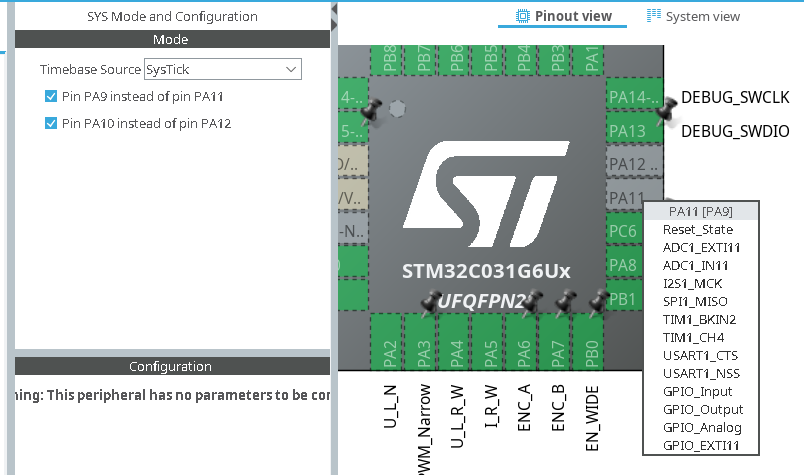This screenshot has height=475, width=804.
Task: Select USART1_CTS pin function
Action: coord(700,355)
